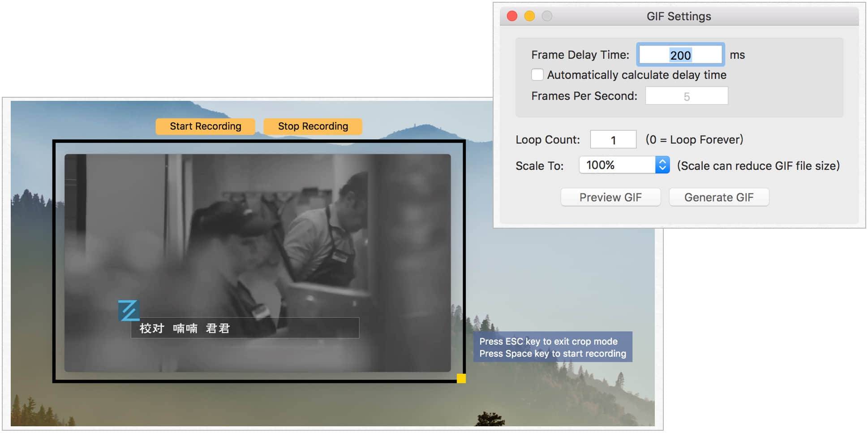Click the 'Frames Per Second:' label
Image resolution: width=868 pixels, height=433 pixels.
coord(584,96)
